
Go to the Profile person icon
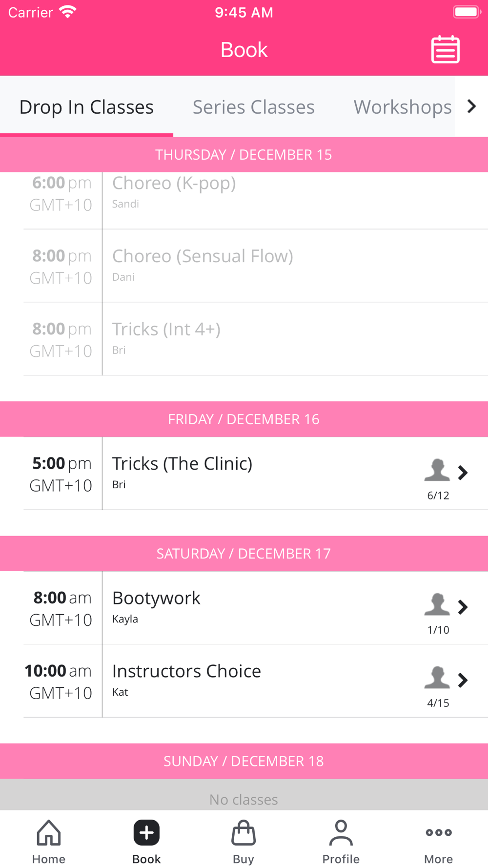341,832
